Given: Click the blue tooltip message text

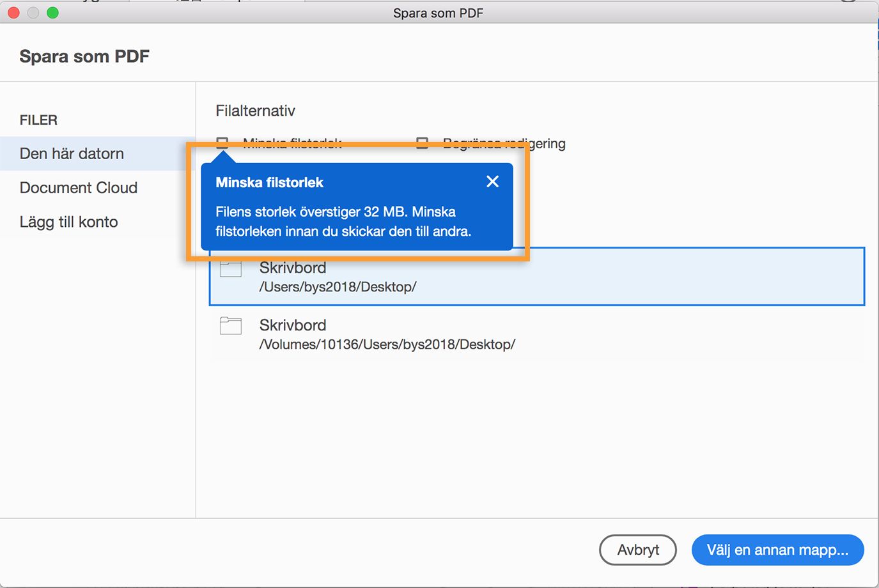Looking at the screenshot, I should (x=343, y=222).
